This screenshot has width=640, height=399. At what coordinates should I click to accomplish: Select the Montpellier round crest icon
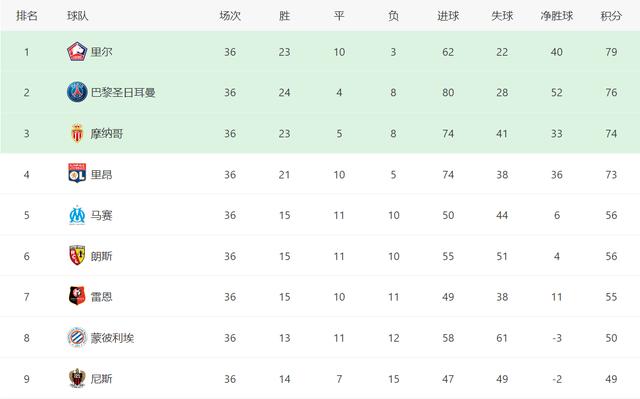(x=77, y=337)
